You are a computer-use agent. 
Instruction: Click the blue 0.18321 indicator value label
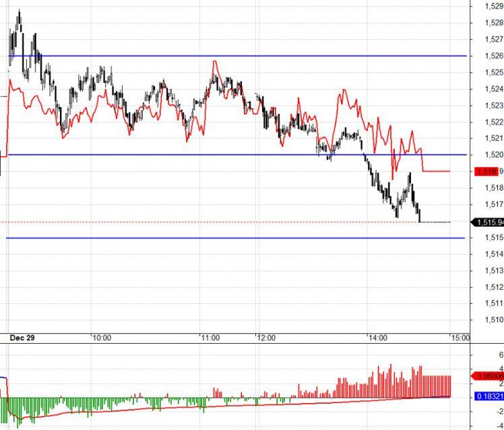coord(489,396)
